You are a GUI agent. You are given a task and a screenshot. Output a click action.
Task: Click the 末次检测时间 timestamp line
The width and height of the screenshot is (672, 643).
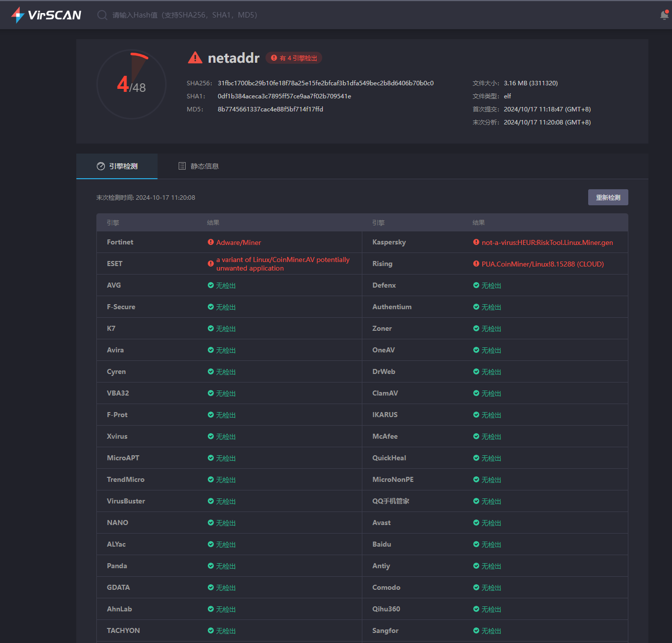point(146,198)
